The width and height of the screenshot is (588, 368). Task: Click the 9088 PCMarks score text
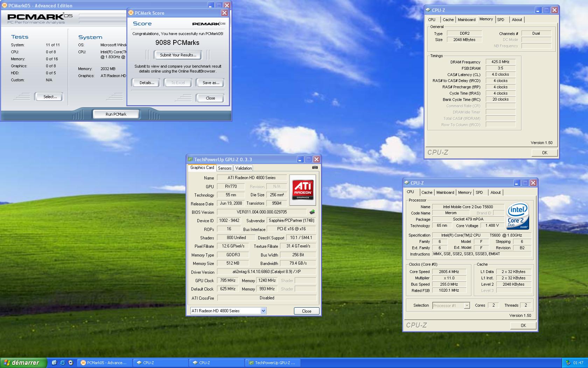point(177,43)
